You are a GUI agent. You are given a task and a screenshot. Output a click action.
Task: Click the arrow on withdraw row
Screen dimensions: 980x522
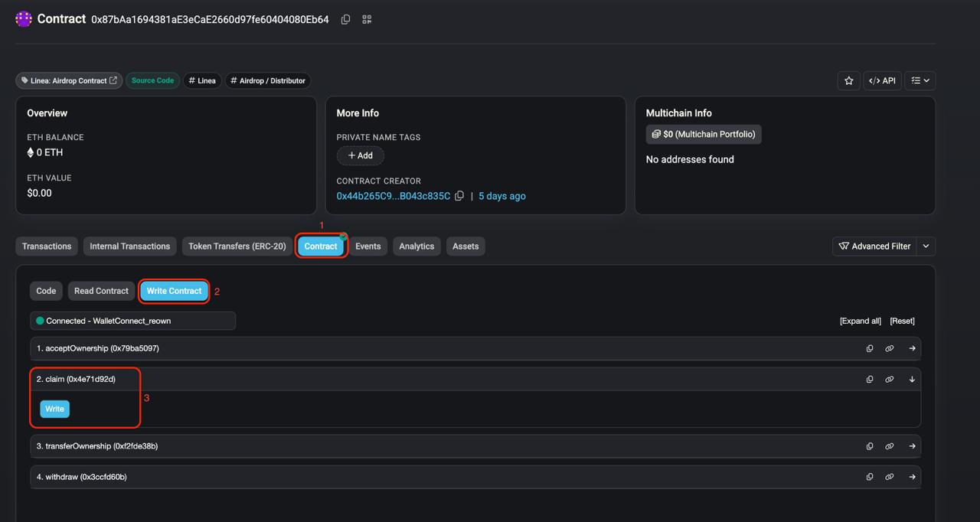pos(912,477)
